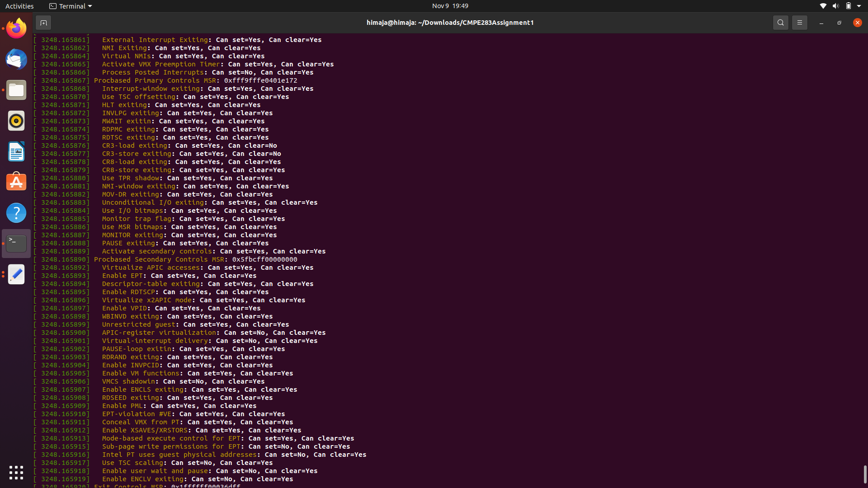Click 'Activate secondary controls' text

pyautogui.click(x=157, y=251)
